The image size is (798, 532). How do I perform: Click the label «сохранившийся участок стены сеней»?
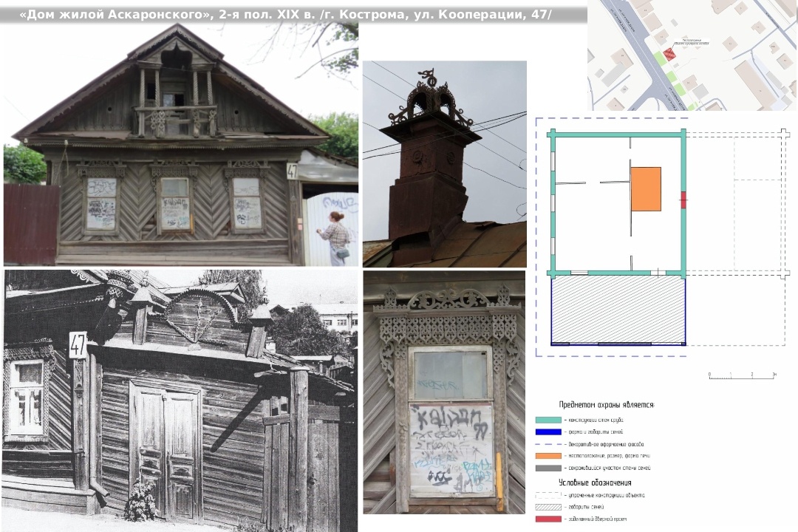(x=609, y=468)
